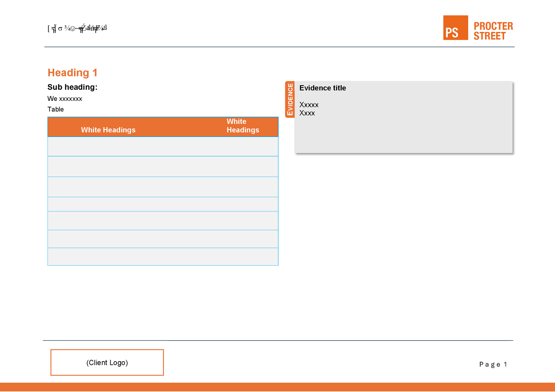Select the orange table header bar
Viewport: 555px width, 392px height.
(163, 127)
